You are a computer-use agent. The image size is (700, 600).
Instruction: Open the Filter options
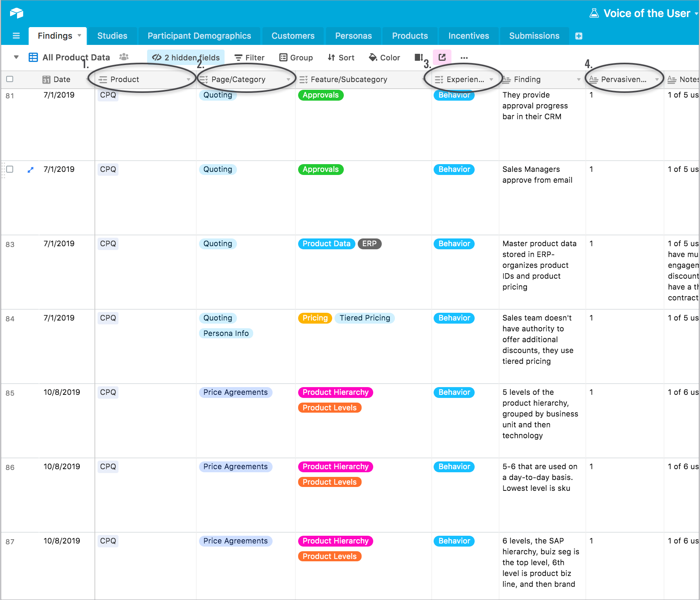point(250,58)
